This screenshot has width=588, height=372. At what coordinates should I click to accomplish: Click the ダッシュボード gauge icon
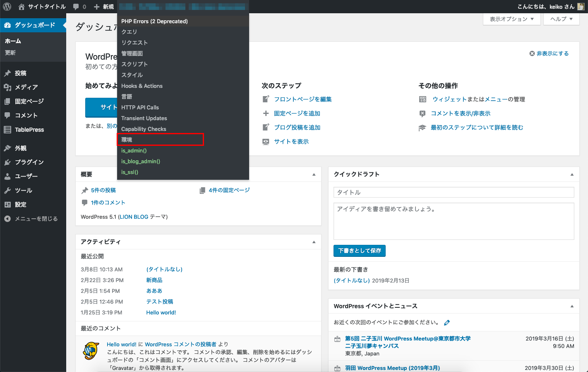coord(7,25)
